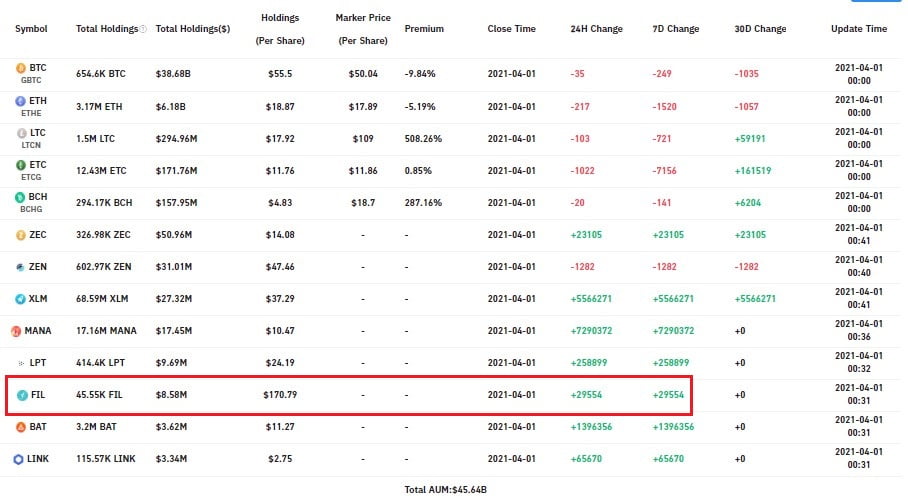Screen dimensions: 908x501
Task: Click the LINK coin icon
Action: (x=19, y=459)
